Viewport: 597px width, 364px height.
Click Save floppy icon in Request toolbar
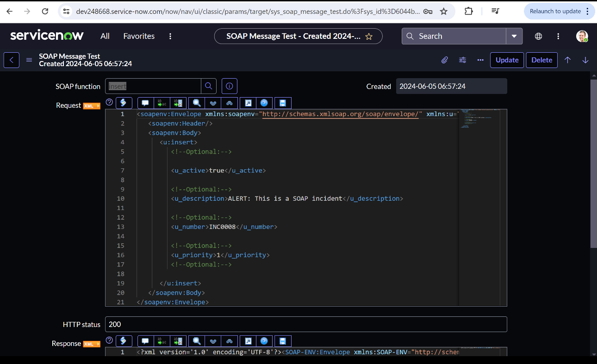click(x=283, y=103)
